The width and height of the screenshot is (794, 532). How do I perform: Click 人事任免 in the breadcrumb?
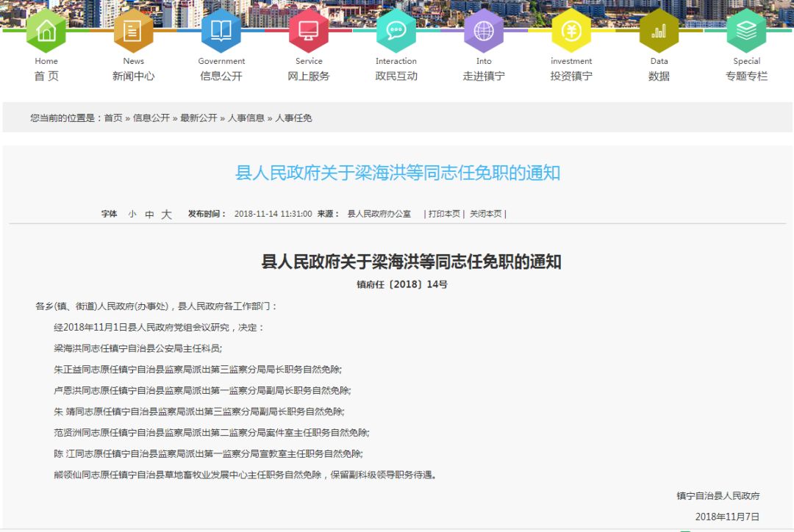coord(293,118)
